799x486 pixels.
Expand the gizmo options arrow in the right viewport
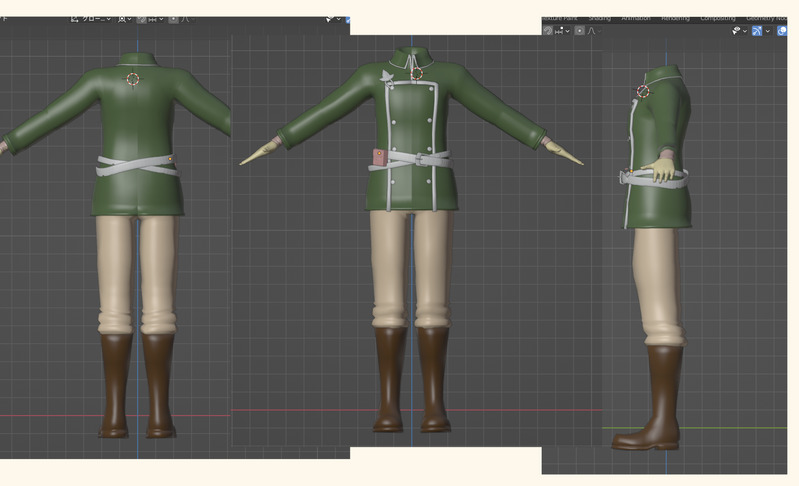pyautogui.click(x=767, y=31)
